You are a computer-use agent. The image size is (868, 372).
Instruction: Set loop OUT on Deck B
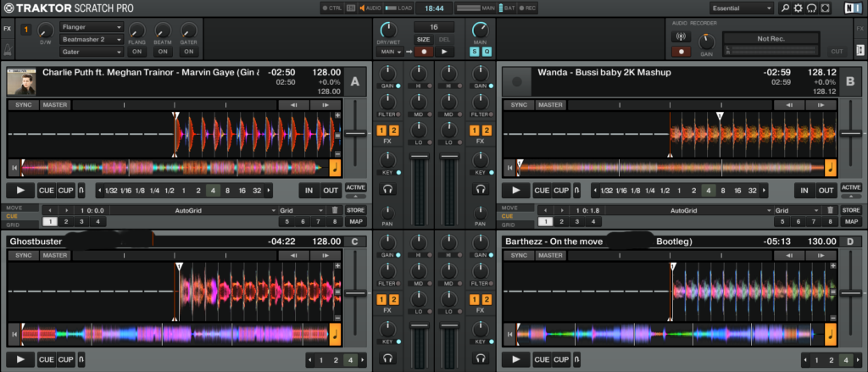coord(826,191)
